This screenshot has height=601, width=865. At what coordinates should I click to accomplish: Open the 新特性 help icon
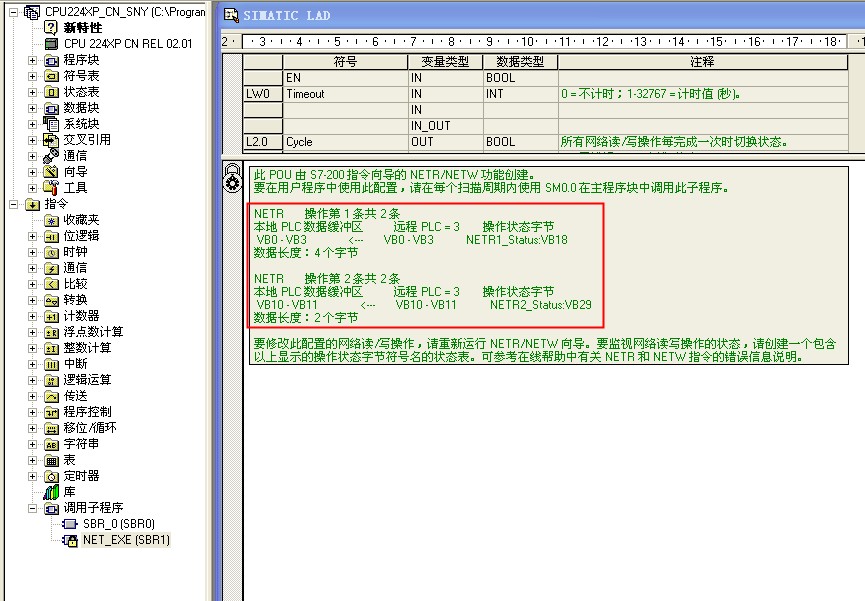pyautogui.click(x=51, y=28)
